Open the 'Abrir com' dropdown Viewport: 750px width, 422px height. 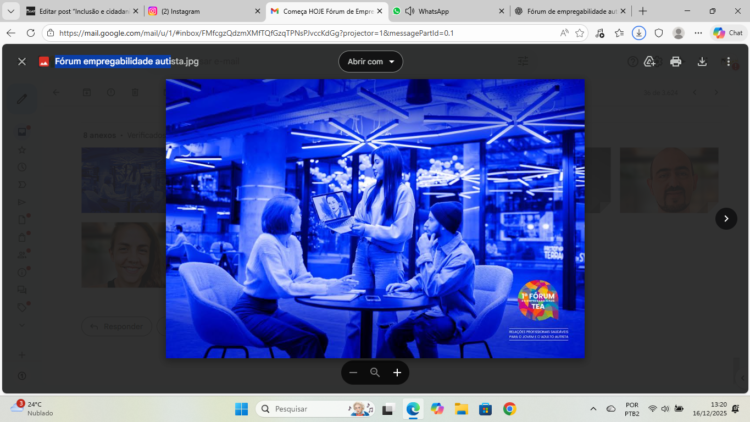tap(370, 61)
